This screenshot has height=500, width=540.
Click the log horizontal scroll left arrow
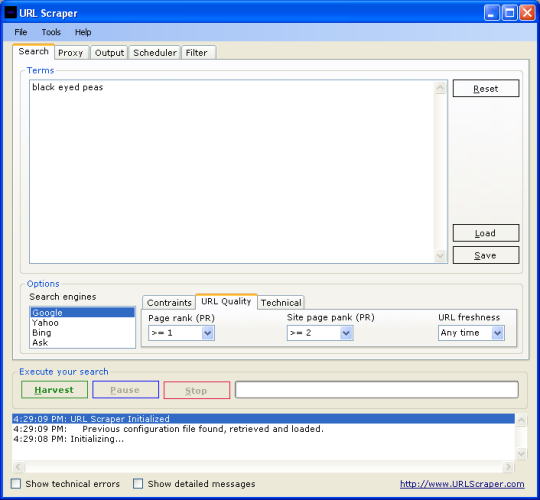18,467
